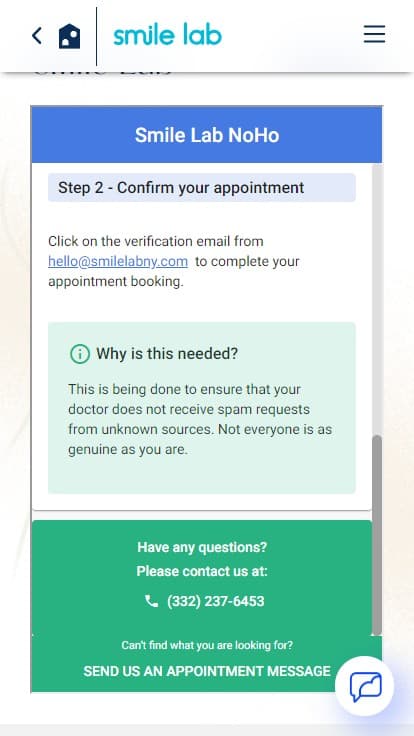Go back using the left chevron arrow

(37, 35)
